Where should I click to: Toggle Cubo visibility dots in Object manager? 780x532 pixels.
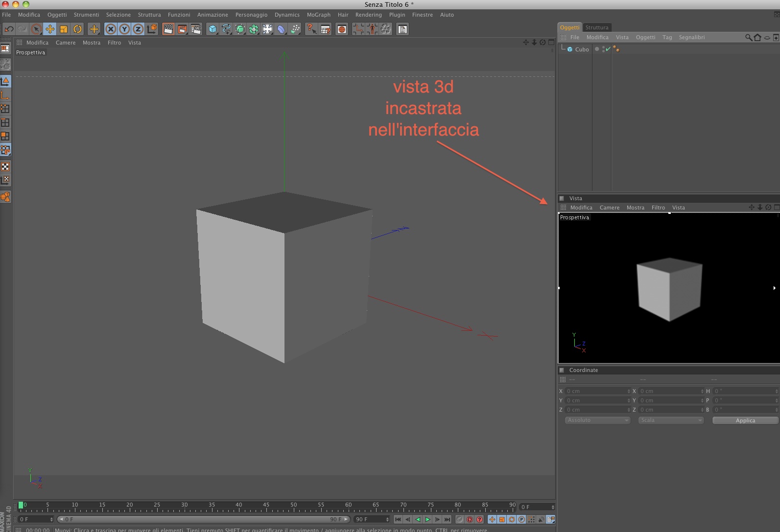point(603,49)
